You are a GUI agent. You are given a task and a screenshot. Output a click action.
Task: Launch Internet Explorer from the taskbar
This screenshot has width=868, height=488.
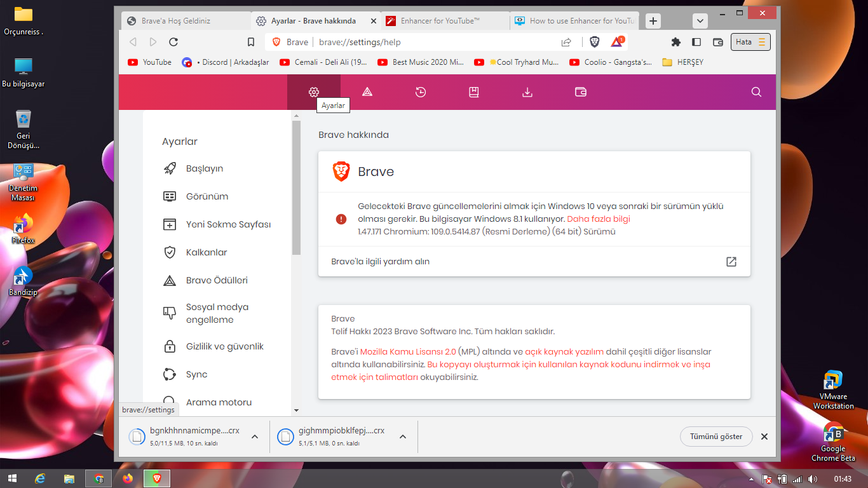[x=41, y=478]
